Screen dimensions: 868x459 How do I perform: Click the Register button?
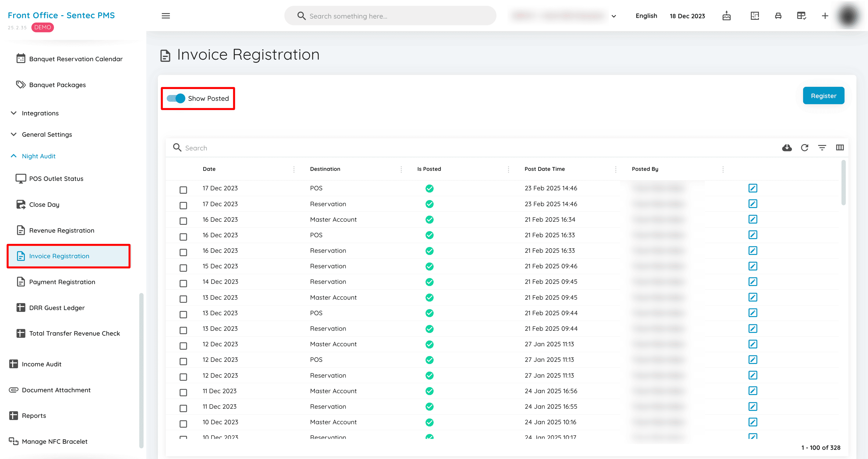(x=824, y=96)
